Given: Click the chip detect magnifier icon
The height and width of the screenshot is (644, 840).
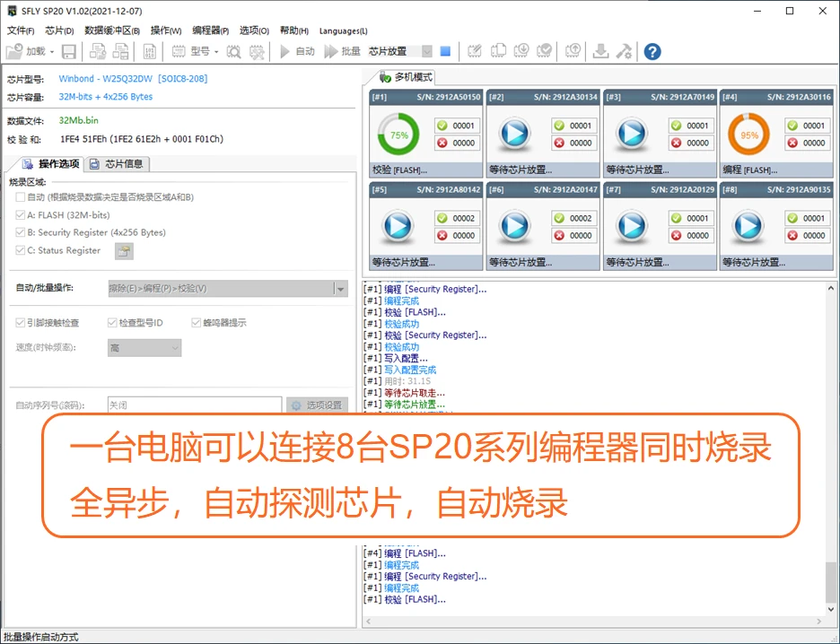Looking at the screenshot, I should pos(234,51).
